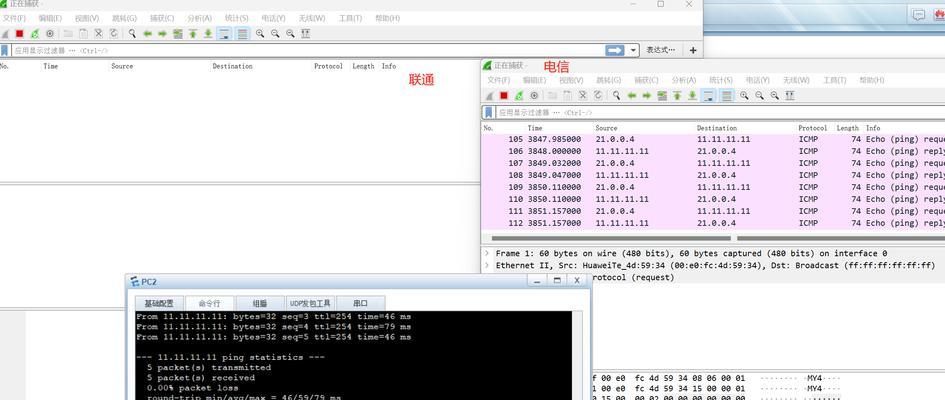The height and width of the screenshot is (400, 945).
Task: Zoom out text in the empty Wireshark window
Action: pos(275,34)
